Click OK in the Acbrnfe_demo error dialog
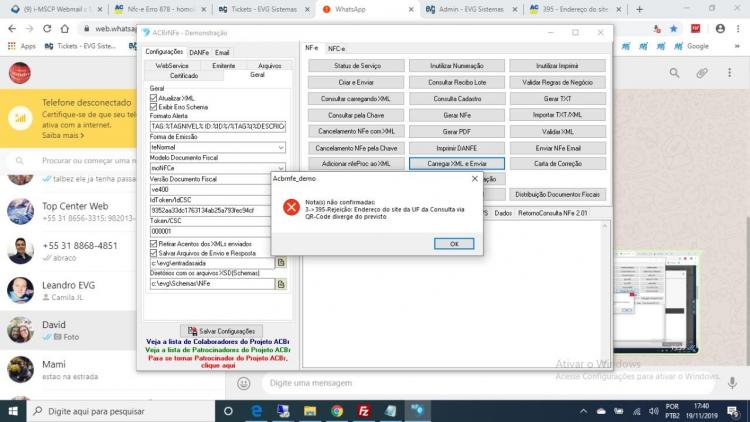750x422 pixels. pyautogui.click(x=454, y=244)
